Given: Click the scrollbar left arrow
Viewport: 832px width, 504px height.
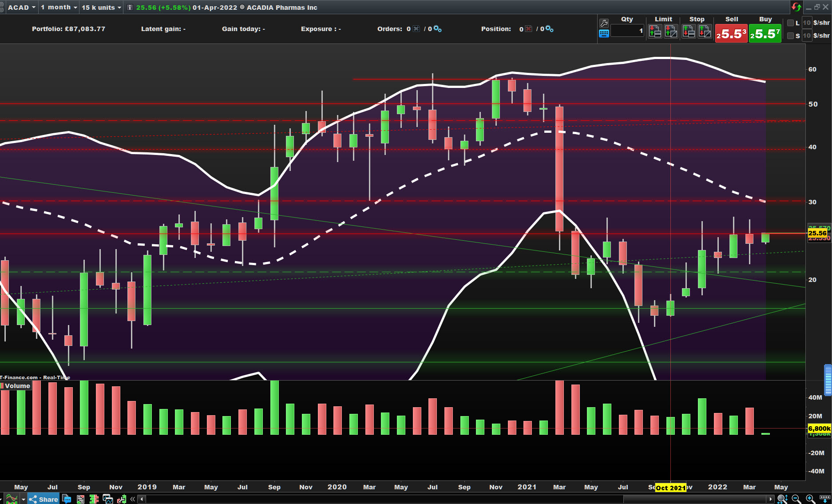Looking at the screenshot, I should click(x=142, y=499).
